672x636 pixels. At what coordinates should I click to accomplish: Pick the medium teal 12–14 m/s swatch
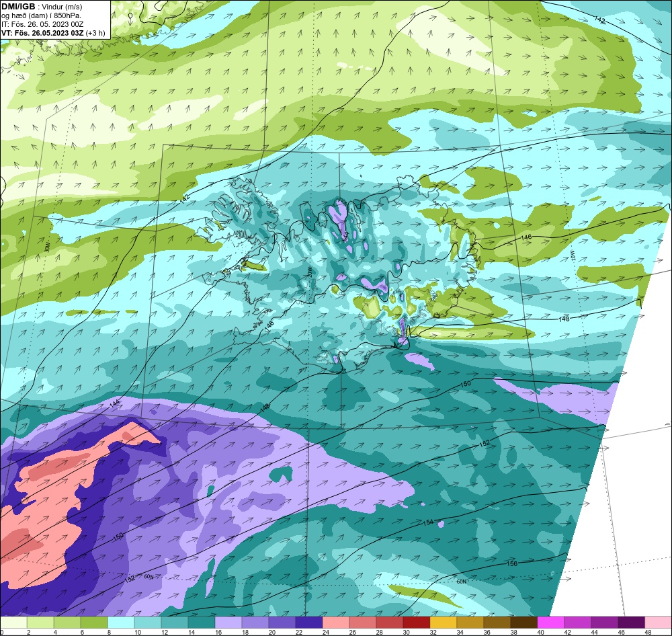175,623
